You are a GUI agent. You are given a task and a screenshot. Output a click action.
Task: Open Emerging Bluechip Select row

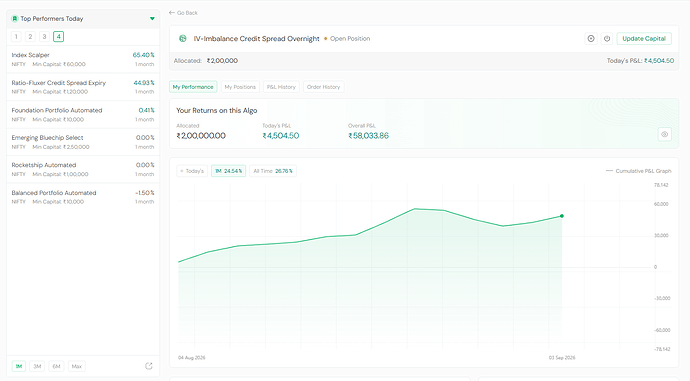83,142
